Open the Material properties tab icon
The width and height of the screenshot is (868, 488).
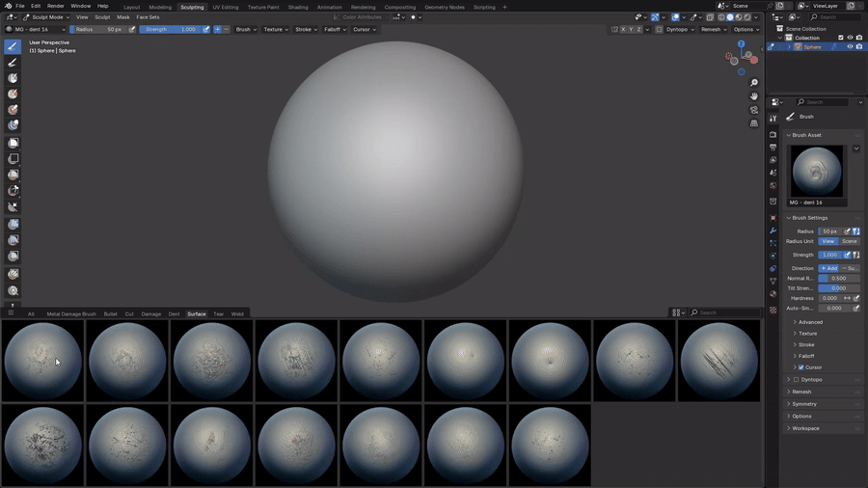click(773, 294)
